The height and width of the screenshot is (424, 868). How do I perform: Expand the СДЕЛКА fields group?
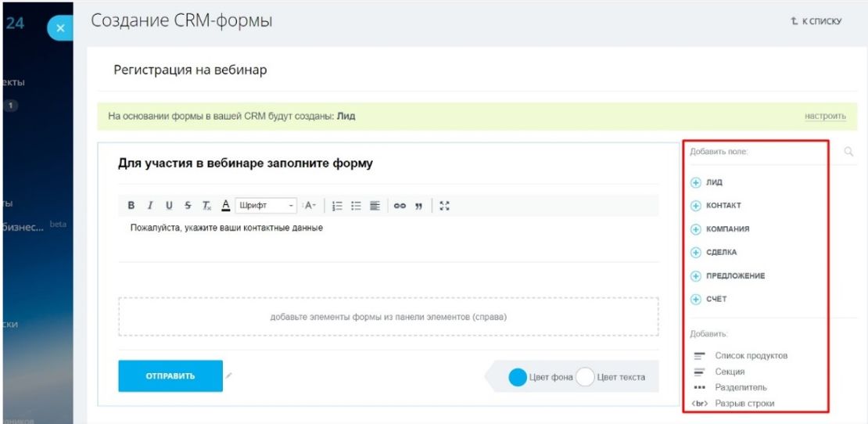coord(714,253)
